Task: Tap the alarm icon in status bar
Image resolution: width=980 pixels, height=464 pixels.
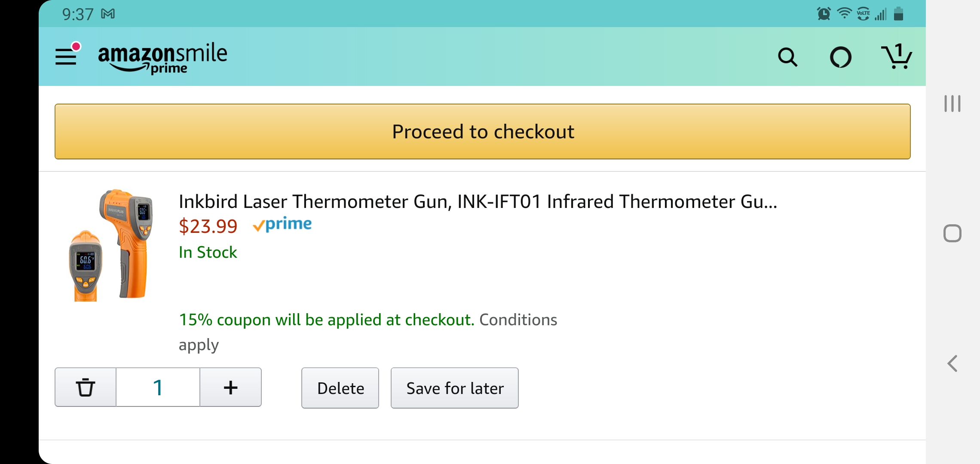Action: tap(824, 14)
